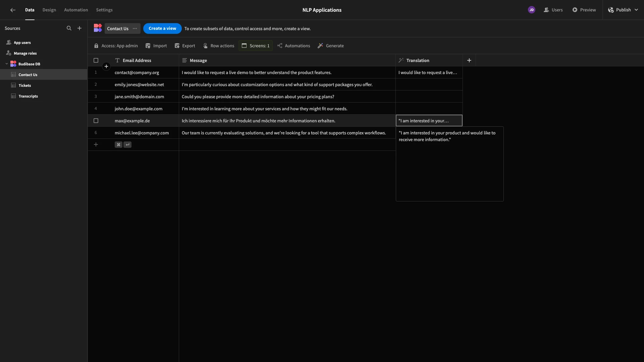Click the JD user avatar
Image resolution: width=644 pixels, height=362 pixels.
pos(531,10)
